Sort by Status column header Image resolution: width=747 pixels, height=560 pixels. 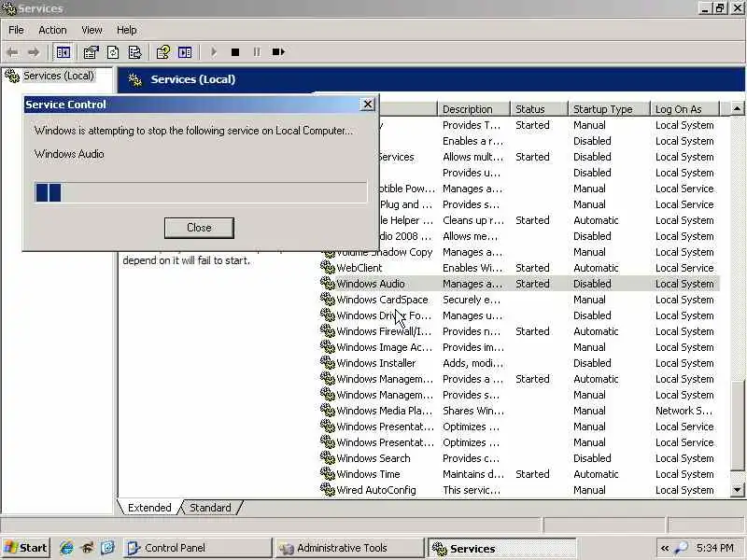point(539,109)
